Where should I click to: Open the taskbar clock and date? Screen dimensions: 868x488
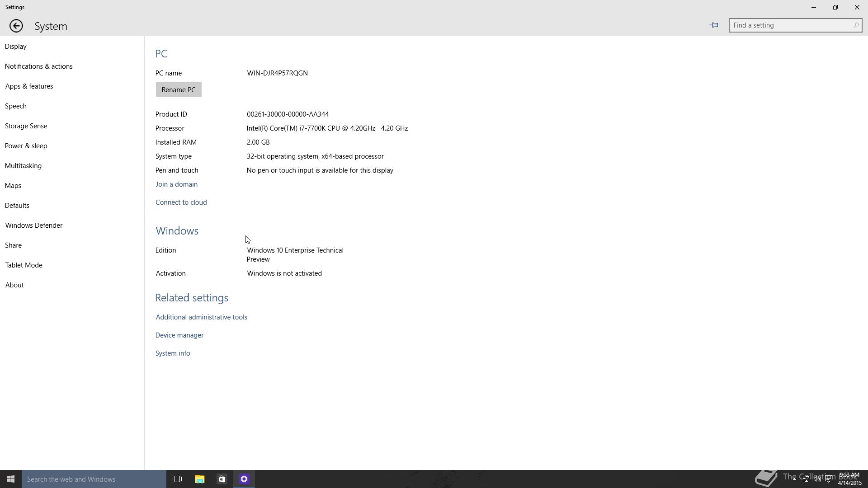[x=849, y=479]
